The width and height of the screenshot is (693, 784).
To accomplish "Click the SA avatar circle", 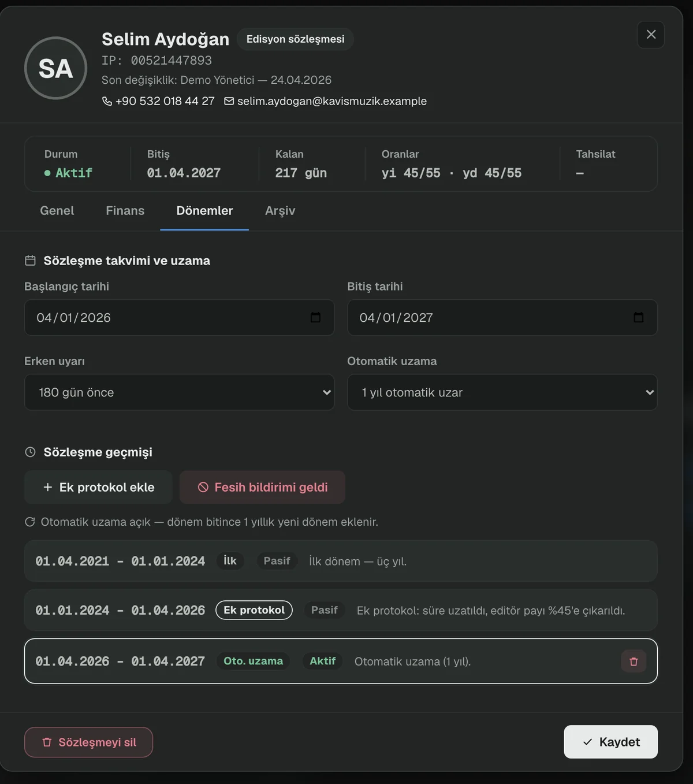I will tap(55, 68).
